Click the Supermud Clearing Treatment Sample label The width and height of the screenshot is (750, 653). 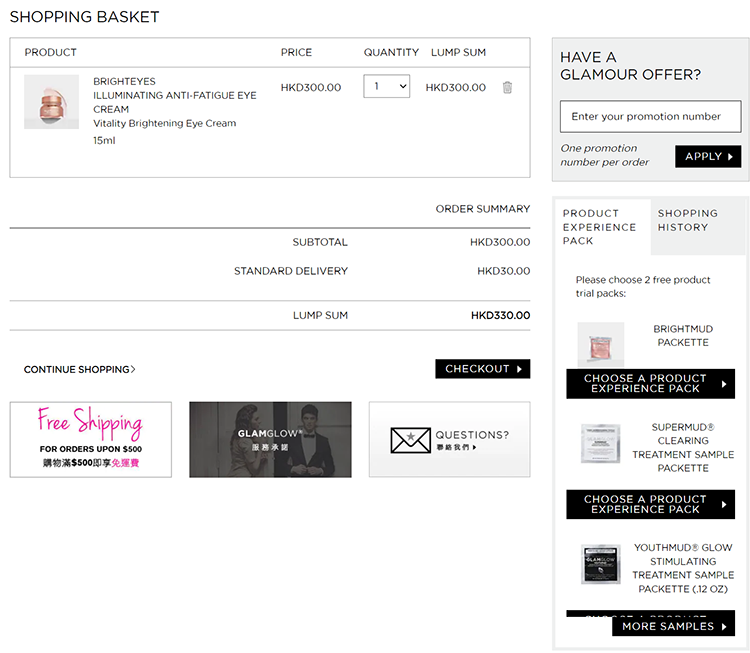pyautogui.click(x=683, y=447)
